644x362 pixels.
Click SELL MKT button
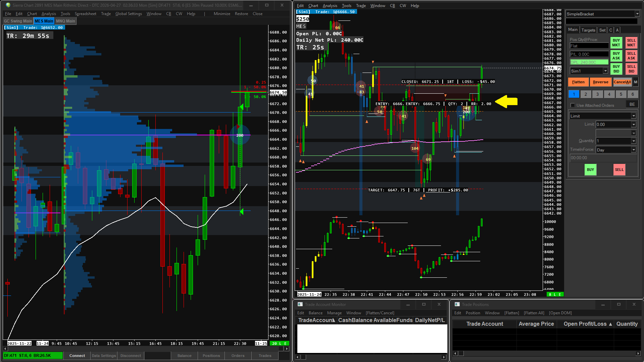coord(631,43)
